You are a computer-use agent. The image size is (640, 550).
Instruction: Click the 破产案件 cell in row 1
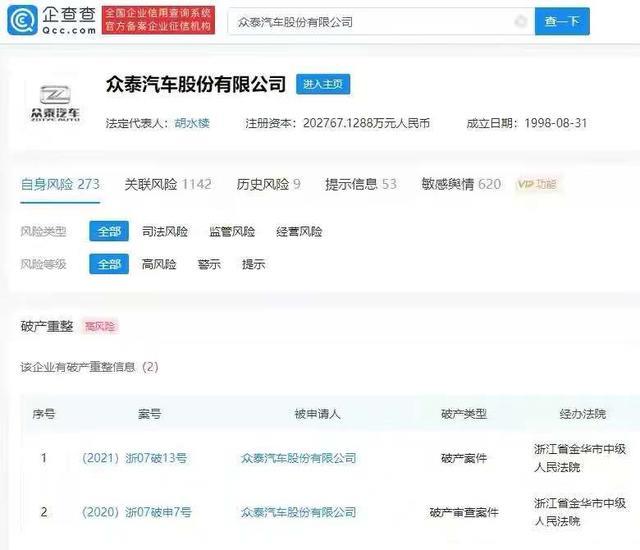click(x=464, y=458)
